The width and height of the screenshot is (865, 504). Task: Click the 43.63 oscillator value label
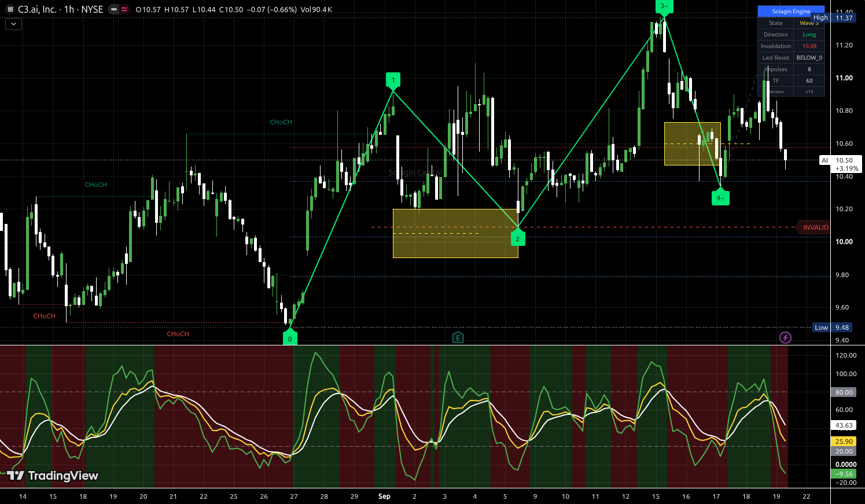pos(844,425)
